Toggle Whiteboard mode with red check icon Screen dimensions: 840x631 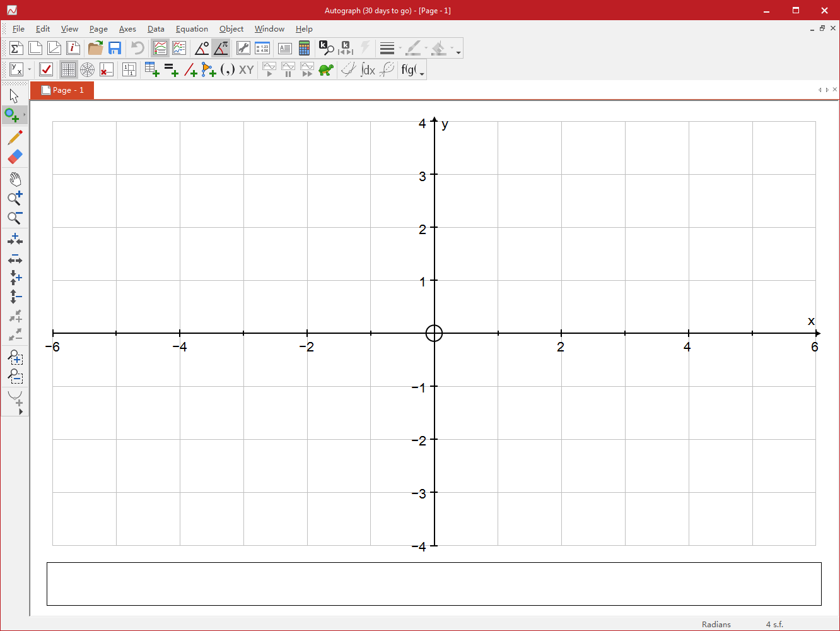click(46, 69)
